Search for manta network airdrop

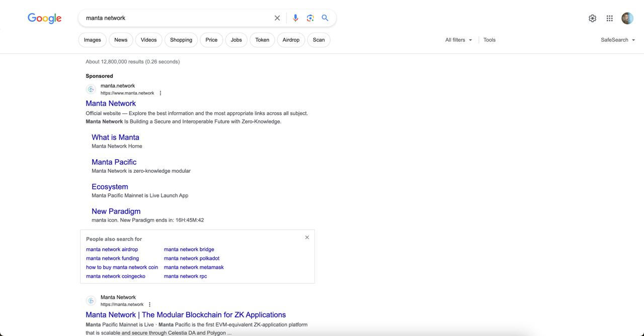(112, 249)
